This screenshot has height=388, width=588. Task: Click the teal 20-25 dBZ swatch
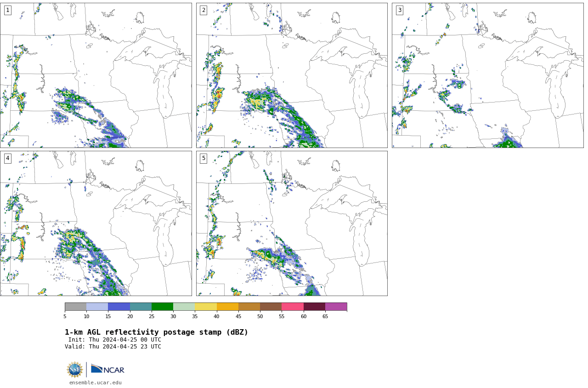point(141,307)
